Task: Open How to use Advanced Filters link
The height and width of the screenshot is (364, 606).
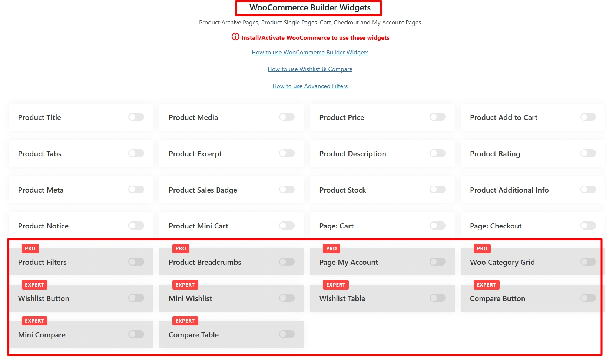Action: (x=310, y=86)
